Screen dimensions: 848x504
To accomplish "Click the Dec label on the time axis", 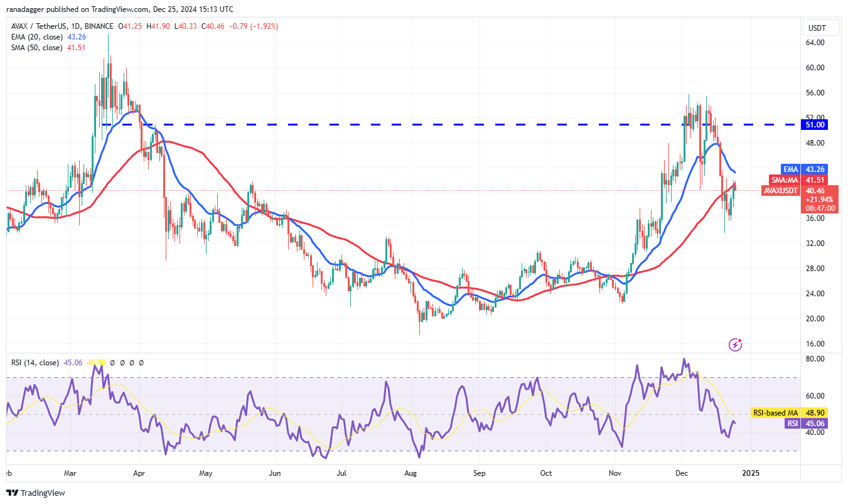I will coord(682,473).
